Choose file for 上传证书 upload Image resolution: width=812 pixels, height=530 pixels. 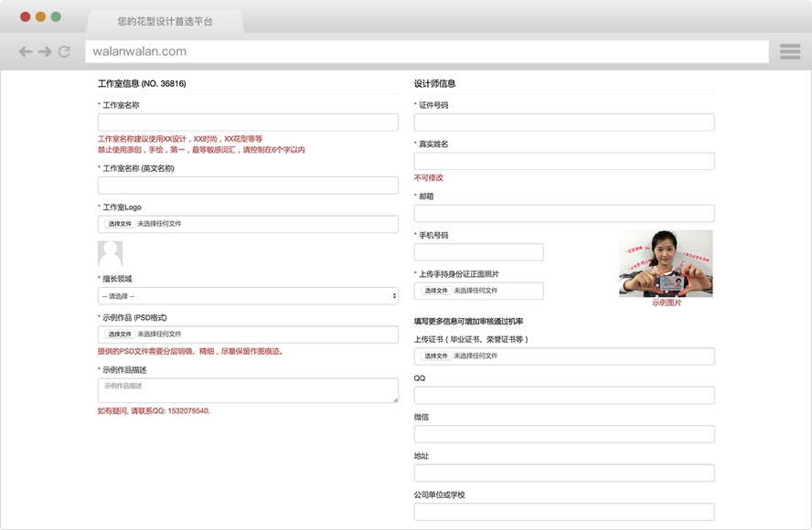pyautogui.click(x=436, y=356)
